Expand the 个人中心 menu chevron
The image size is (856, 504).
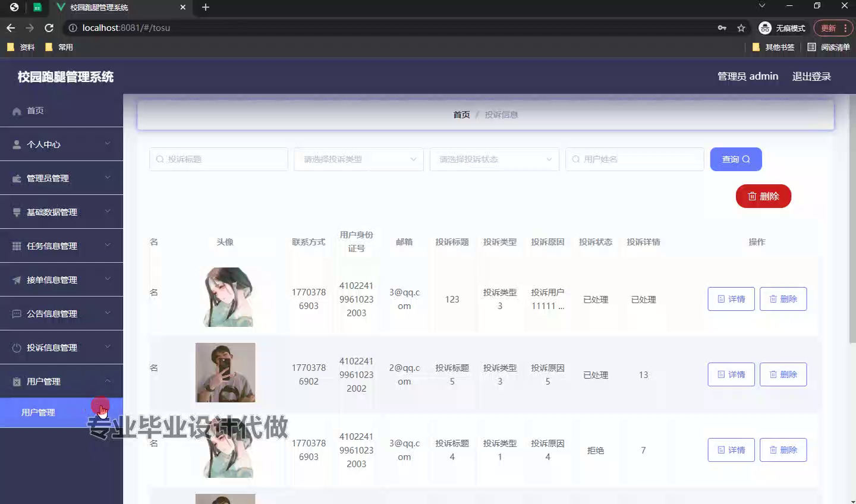[x=108, y=144]
